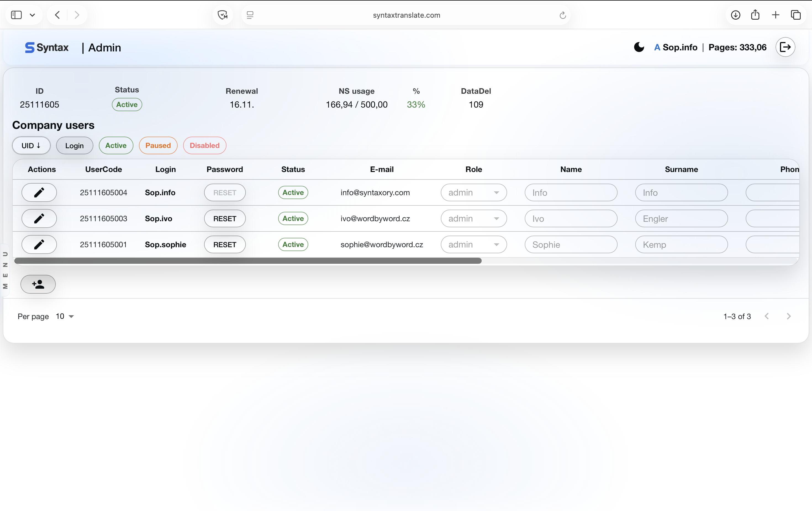The height and width of the screenshot is (511, 812).
Task: Toggle the Disabled filter chip
Action: [x=204, y=145]
